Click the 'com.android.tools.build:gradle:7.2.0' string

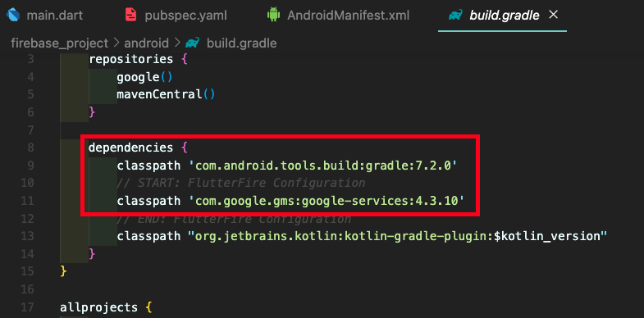tap(323, 166)
